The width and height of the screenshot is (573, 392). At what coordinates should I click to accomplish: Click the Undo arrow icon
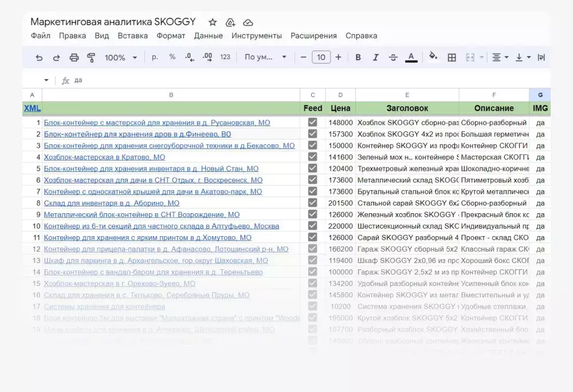39,57
